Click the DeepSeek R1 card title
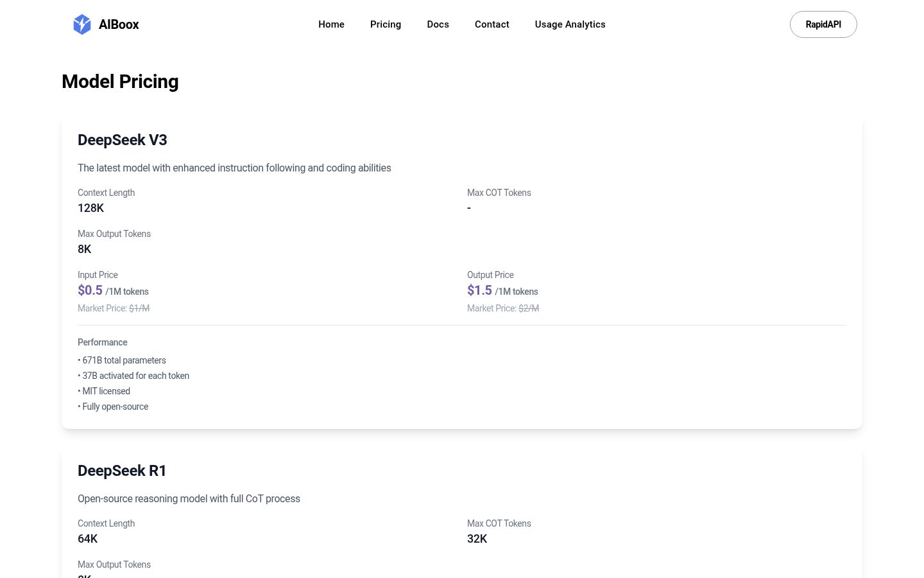 pyautogui.click(x=122, y=471)
